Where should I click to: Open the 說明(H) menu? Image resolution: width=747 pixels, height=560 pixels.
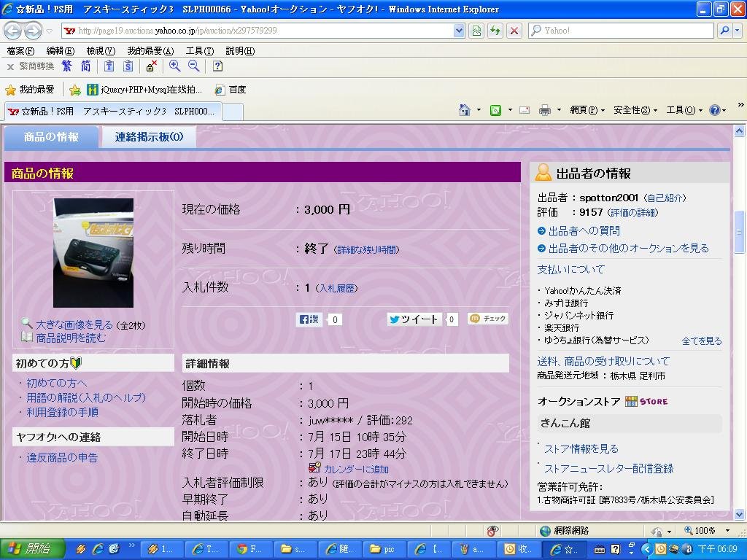tap(240, 51)
